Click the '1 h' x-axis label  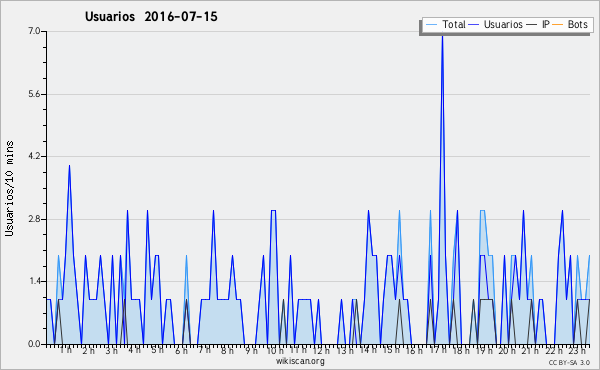pos(66,350)
